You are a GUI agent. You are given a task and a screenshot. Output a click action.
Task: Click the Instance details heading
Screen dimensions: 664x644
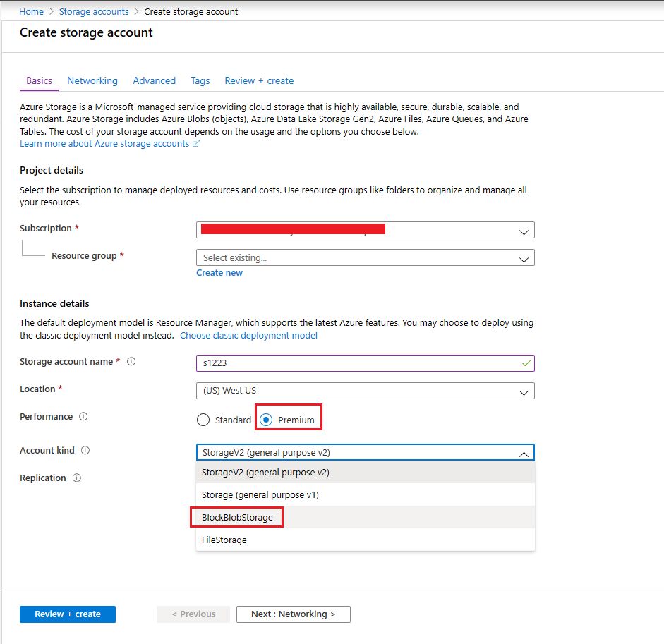[54, 303]
